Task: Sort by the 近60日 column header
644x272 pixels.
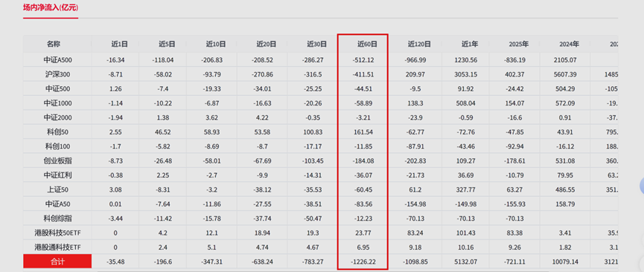Action: [367, 44]
